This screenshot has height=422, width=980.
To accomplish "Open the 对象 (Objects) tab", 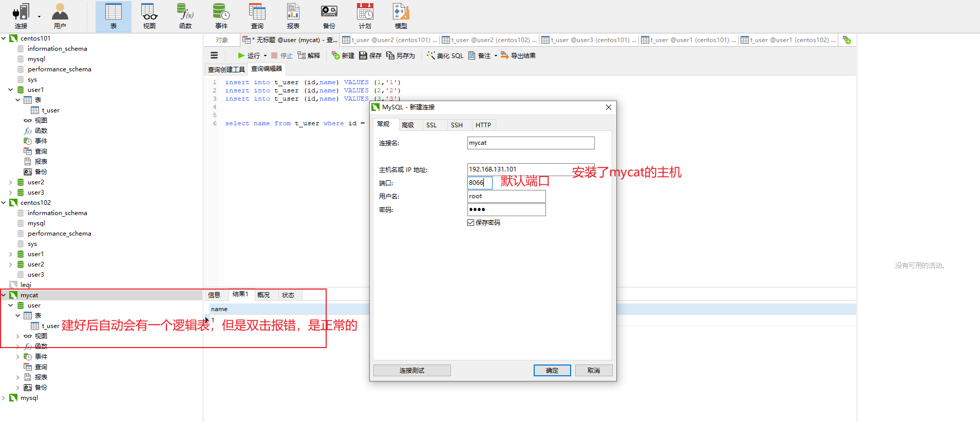I will [222, 40].
